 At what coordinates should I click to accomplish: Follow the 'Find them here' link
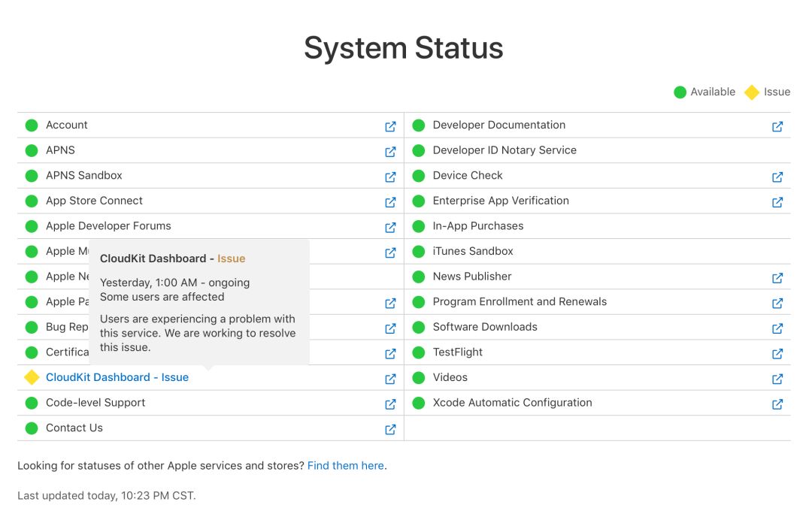pyautogui.click(x=345, y=466)
